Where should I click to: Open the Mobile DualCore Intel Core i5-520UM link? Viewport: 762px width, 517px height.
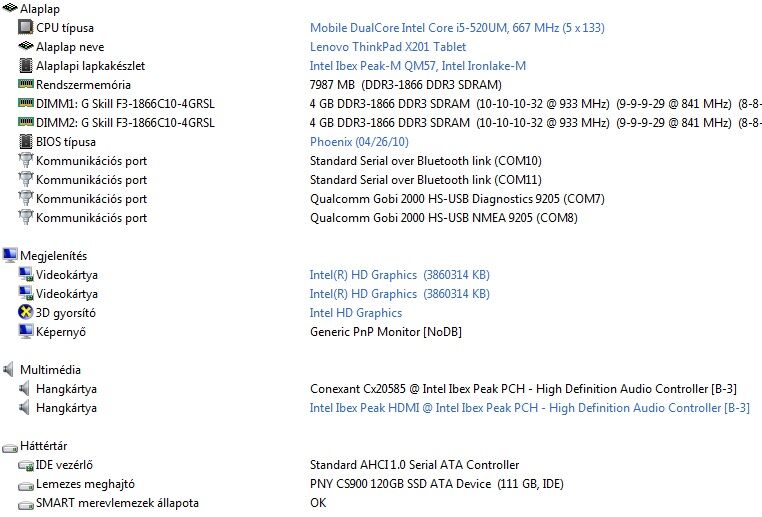(x=457, y=28)
